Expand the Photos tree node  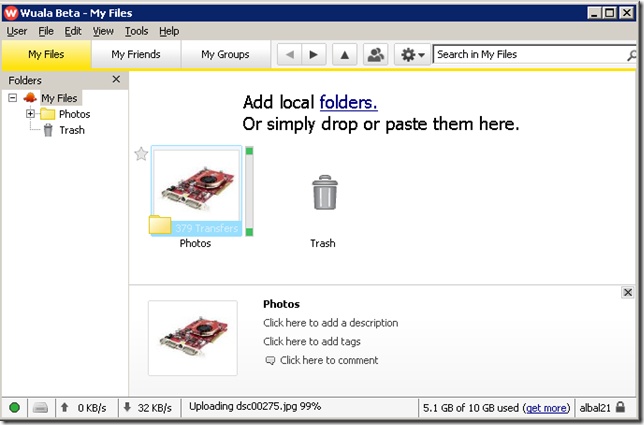(30, 114)
